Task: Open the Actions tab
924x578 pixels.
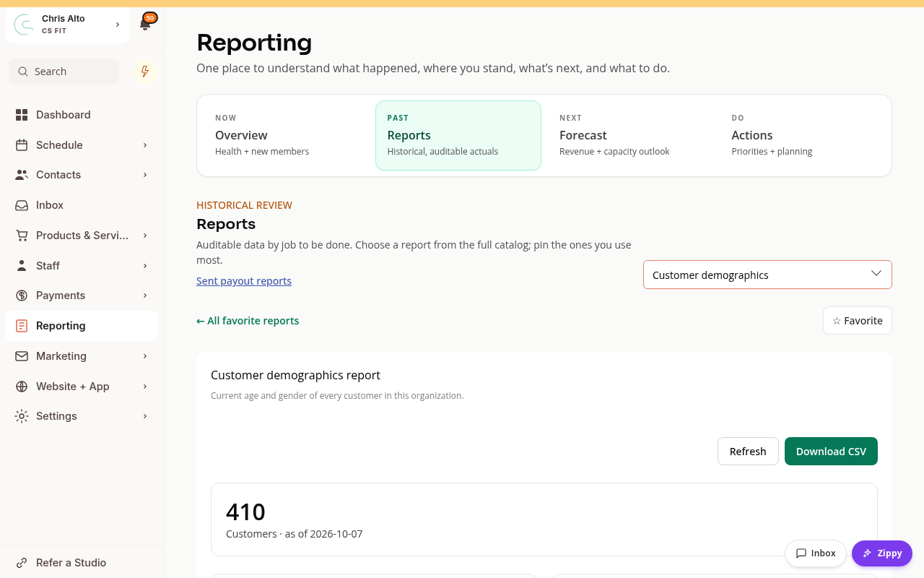Action: (x=803, y=135)
